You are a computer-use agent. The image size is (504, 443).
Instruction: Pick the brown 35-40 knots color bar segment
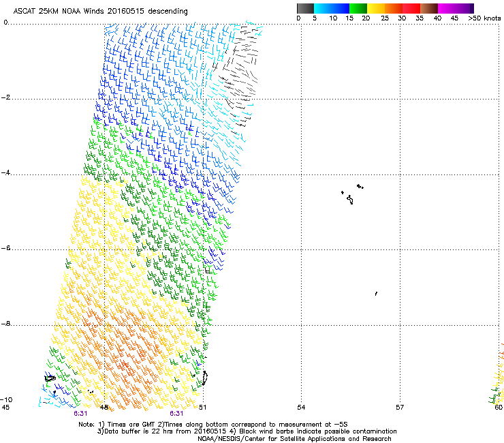pos(429,8)
